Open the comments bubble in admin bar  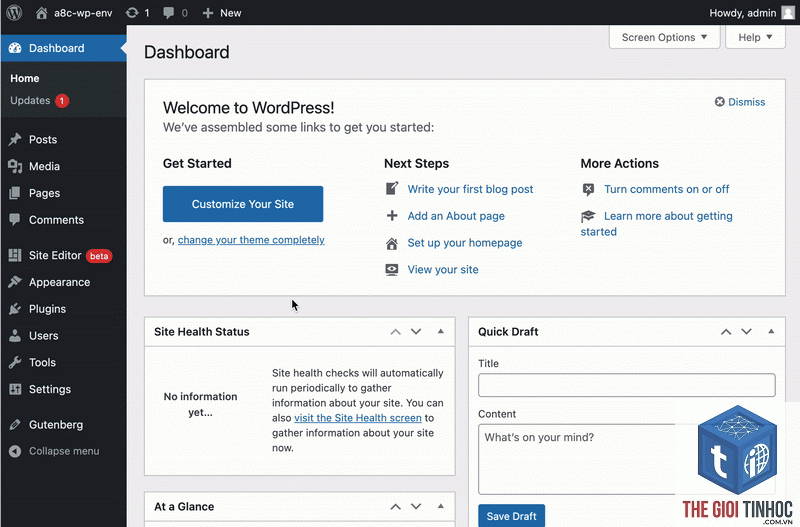[168, 13]
